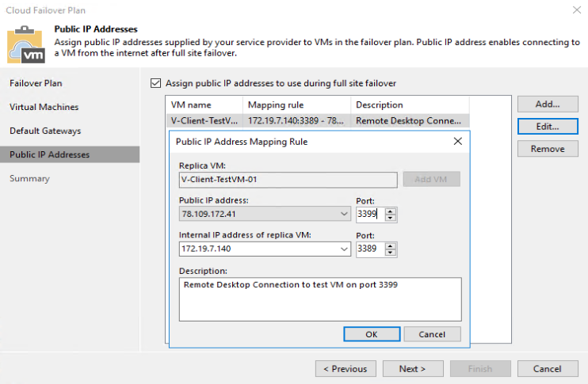Increase public port with up spinner arrow
588x384 pixels.
tap(391, 211)
